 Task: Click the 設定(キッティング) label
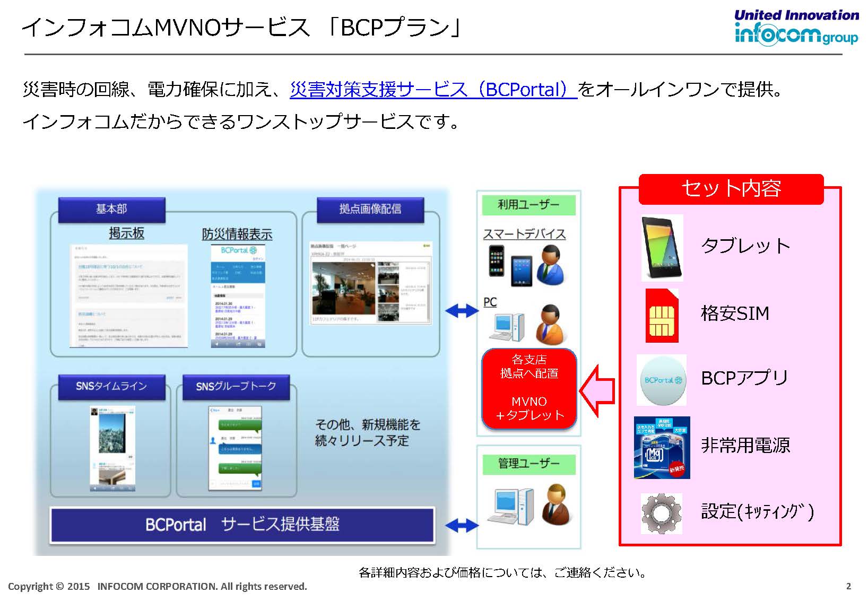pyautogui.click(x=757, y=511)
